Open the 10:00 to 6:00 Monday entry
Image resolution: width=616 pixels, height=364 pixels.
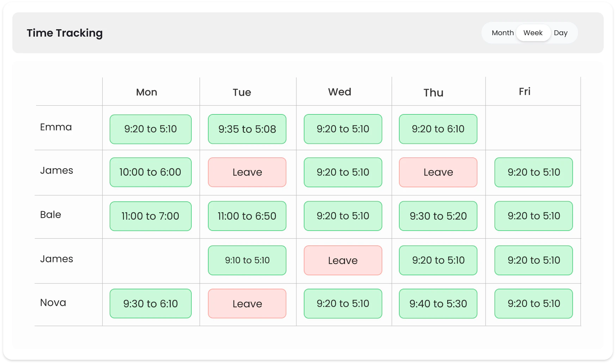click(x=150, y=172)
